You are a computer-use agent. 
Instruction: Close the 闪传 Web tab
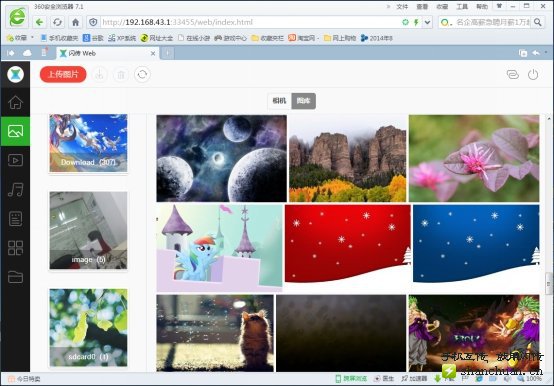click(x=153, y=53)
